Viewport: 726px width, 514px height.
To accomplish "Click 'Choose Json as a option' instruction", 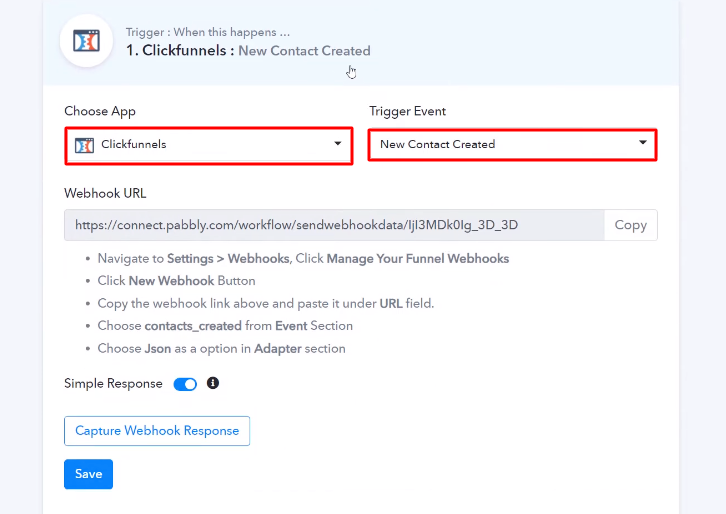I will point(221,348).
